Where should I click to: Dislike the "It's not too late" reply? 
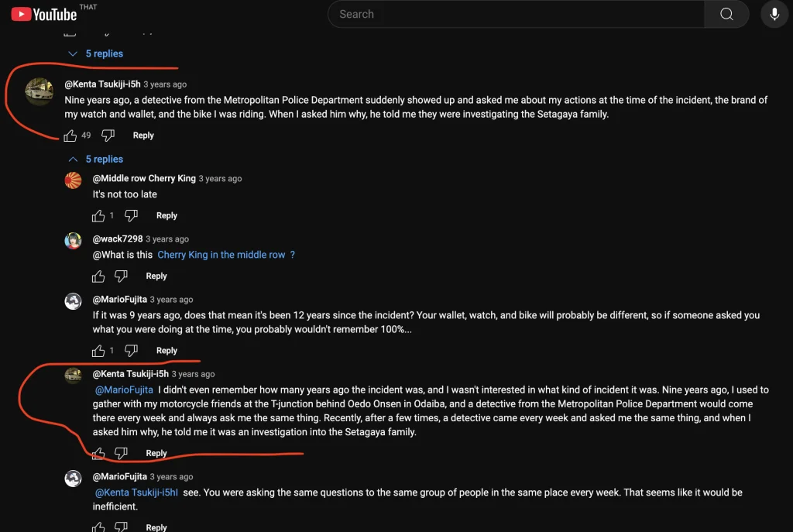[x=132, y=216]
